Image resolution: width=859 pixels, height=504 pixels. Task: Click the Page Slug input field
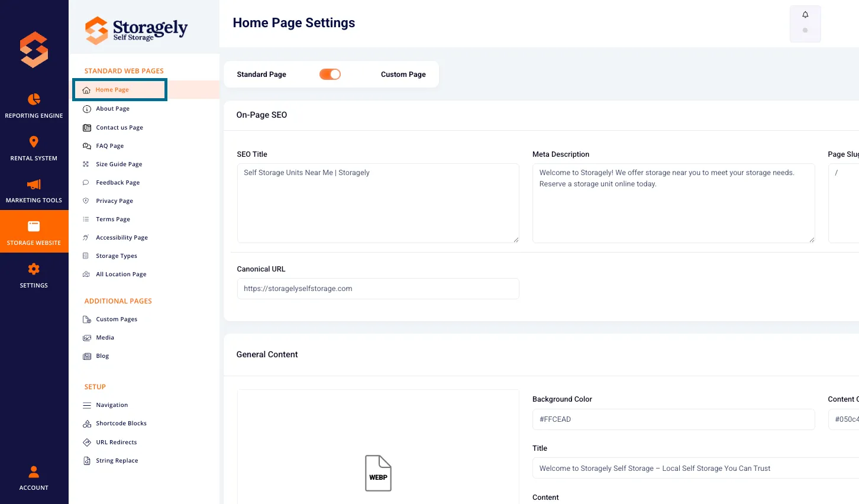tap(844, 203)
